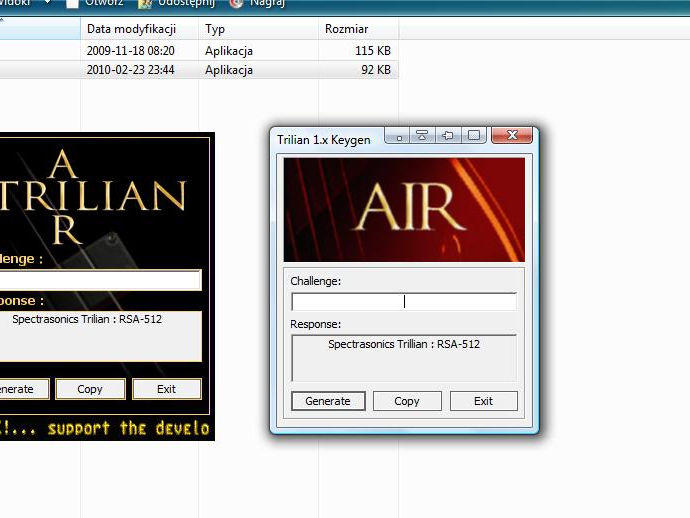Image resolution: width=690 pixels, height=518 pixels.
Task: Click the 115 KB size cell
Action: [373, 51]
